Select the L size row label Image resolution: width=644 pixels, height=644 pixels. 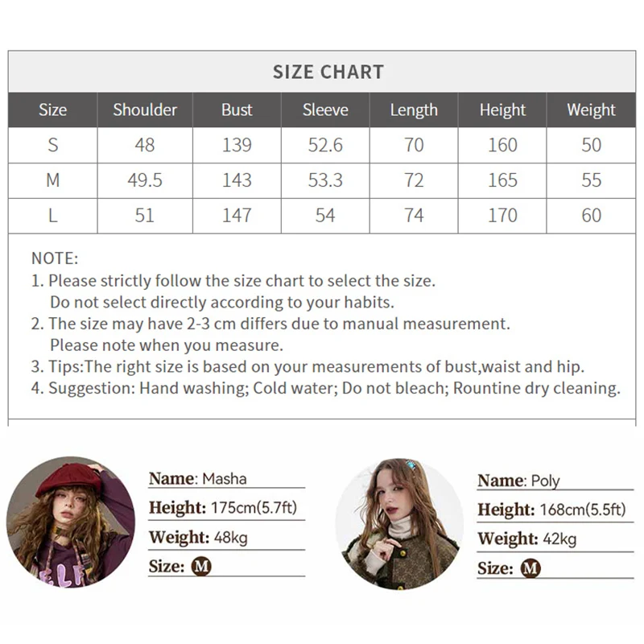click(53, 216)
